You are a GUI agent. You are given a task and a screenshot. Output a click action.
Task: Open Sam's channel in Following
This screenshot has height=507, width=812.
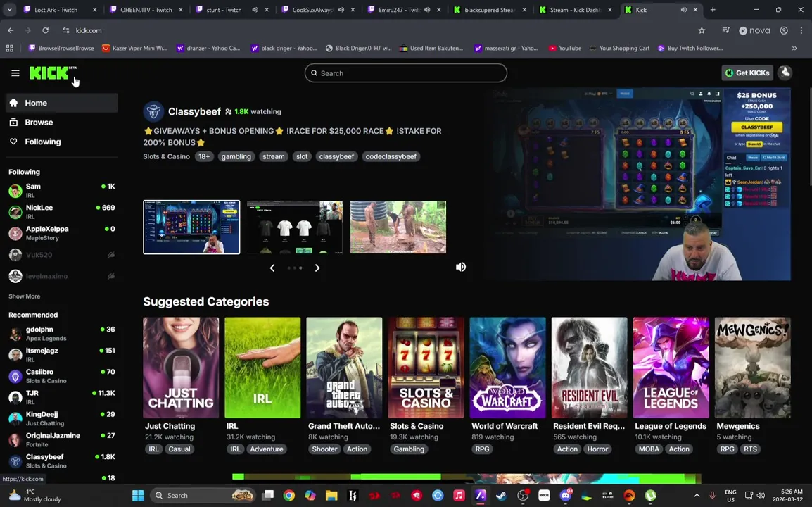pyautogui.click(x=62, y=191)
